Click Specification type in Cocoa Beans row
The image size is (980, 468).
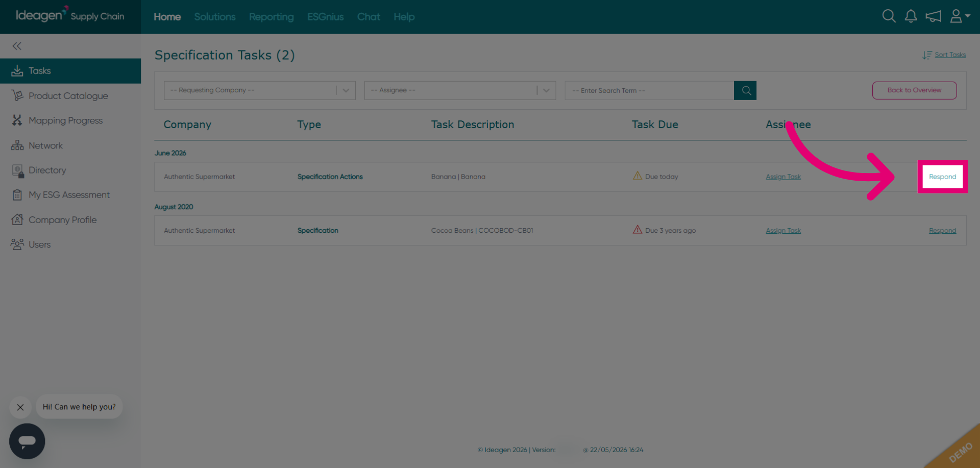tap(318, 231)
